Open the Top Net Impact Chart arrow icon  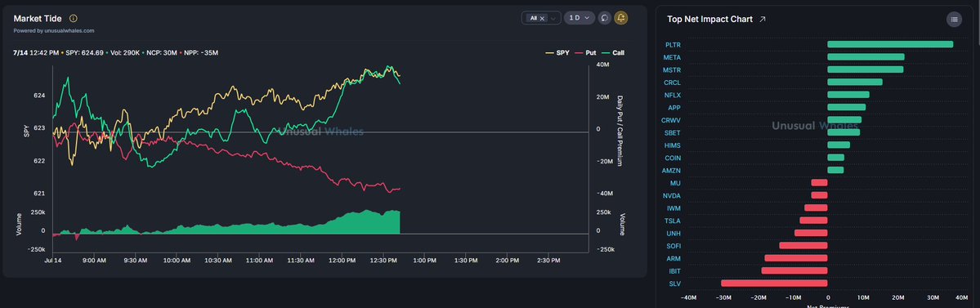(763, 20)
